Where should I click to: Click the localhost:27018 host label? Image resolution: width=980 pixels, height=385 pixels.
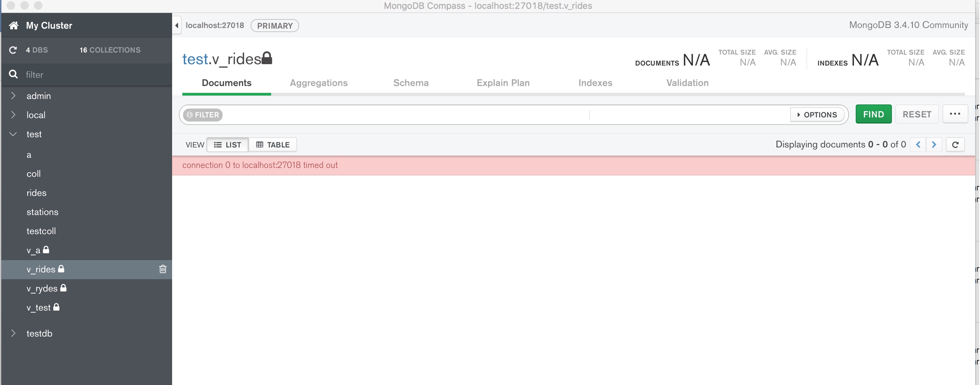[215, 26]
